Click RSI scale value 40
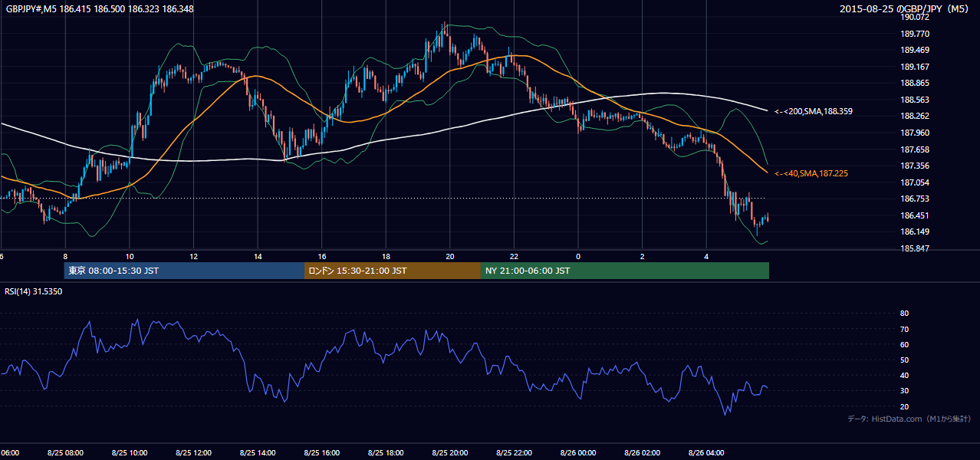The height and width of the screenshot is (460, 980). 904,376
